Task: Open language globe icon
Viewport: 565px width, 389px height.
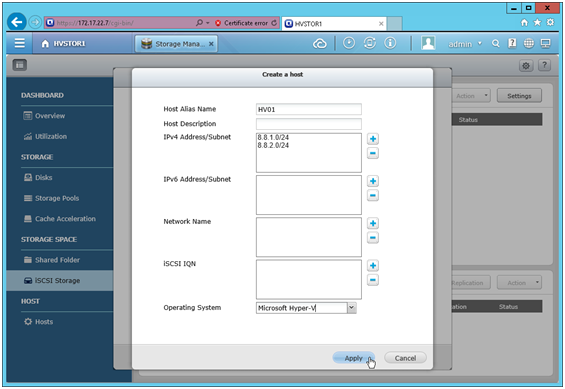Action: [x=529, y=44]
